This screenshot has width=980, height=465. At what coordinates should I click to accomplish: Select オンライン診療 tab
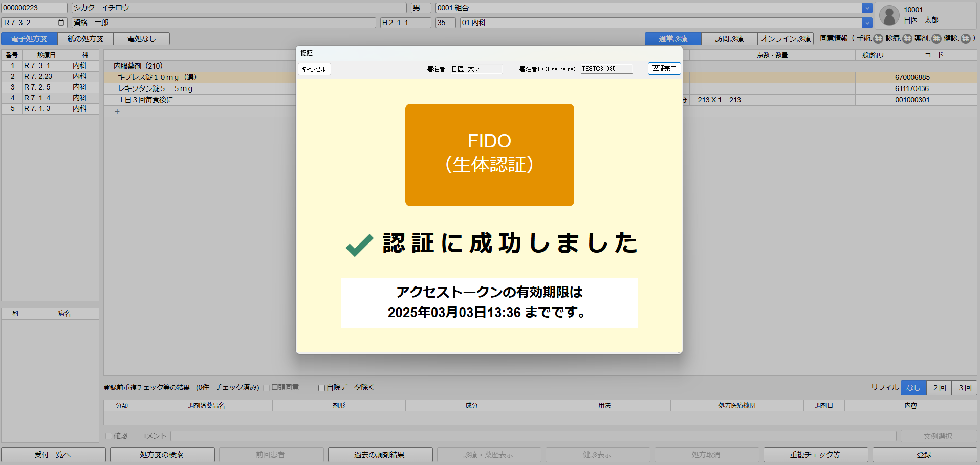coord(786,39)
